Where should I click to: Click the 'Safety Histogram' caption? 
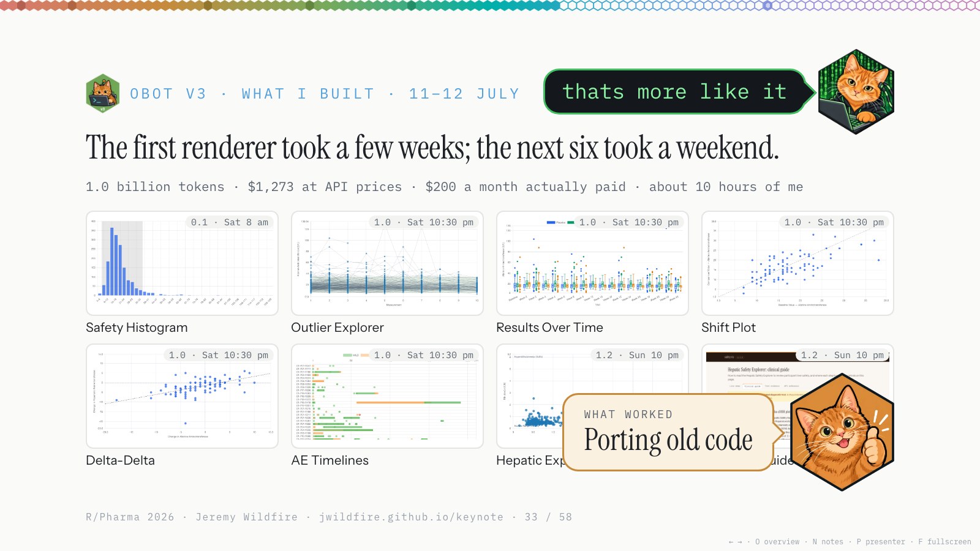point(137,328)
